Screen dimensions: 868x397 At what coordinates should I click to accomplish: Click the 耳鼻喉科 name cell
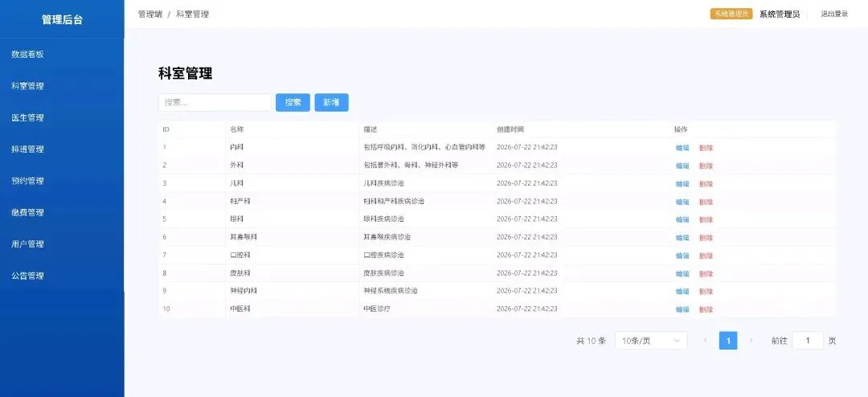[x=244, y=237]
